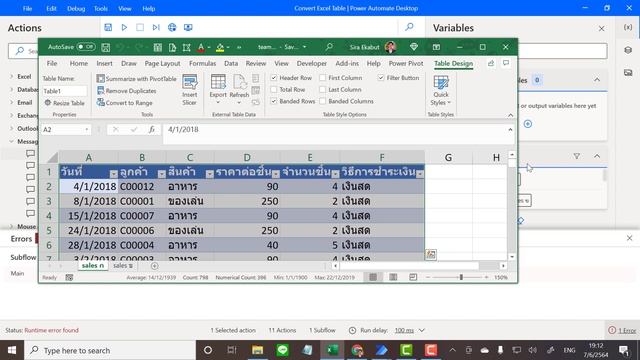Expand the Excel group in Actions
640x360 pixels.
11,76
